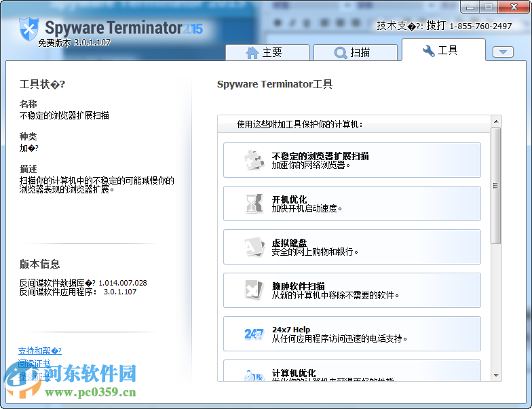The image size is (532, 409).
Task: Click the support phone number 1-855-760-2497
Action: [x=480, y=26]
